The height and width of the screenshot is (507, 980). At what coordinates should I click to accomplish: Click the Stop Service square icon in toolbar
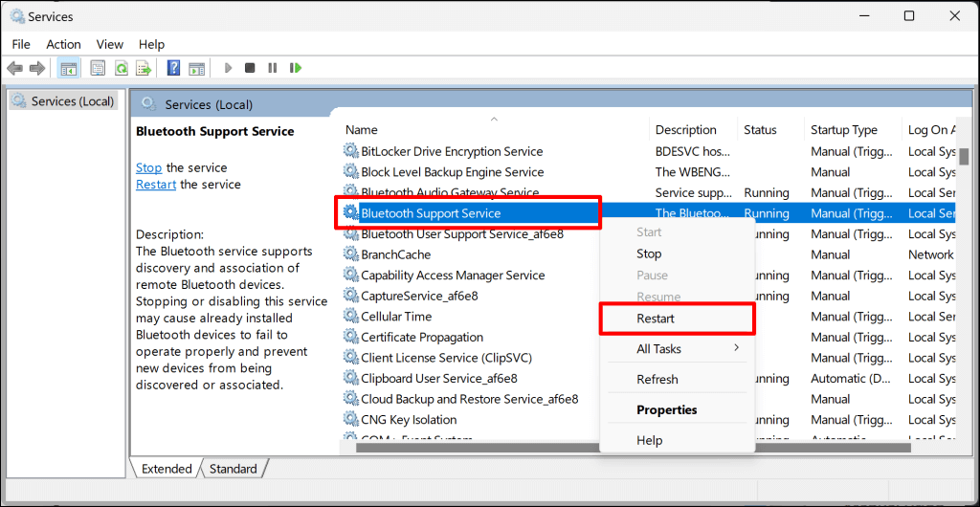[x=250, y=68]
